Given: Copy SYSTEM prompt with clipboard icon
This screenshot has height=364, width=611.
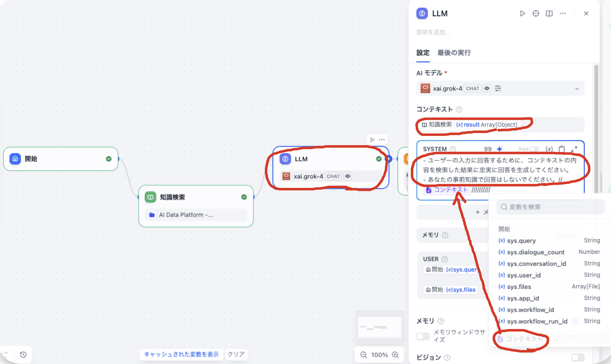Looking at the screenshot, I should tap(562, 149).
